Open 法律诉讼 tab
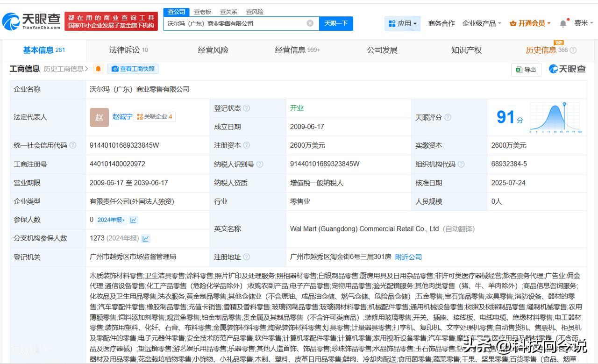The image size is (598, 364). [x=128, y=50]
